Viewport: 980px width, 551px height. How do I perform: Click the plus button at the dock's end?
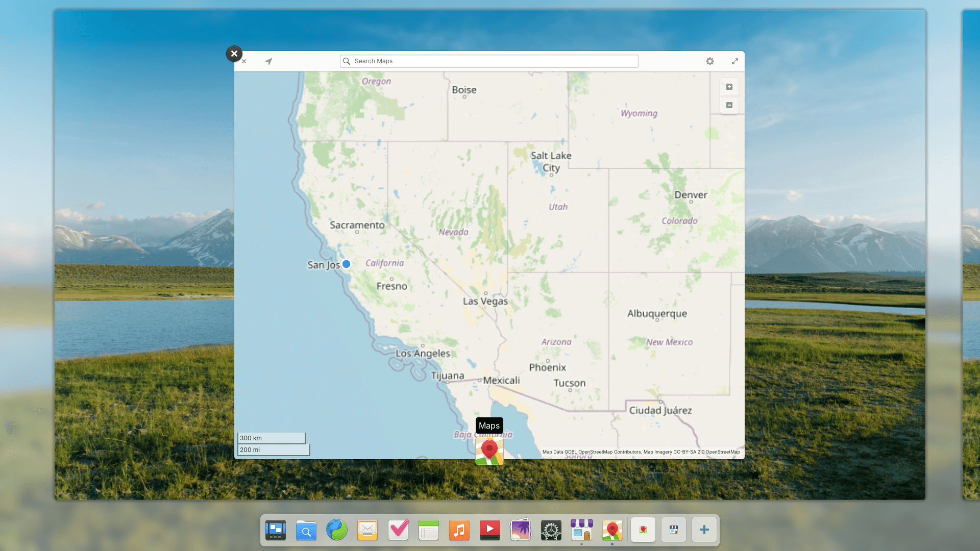[704, 530]
